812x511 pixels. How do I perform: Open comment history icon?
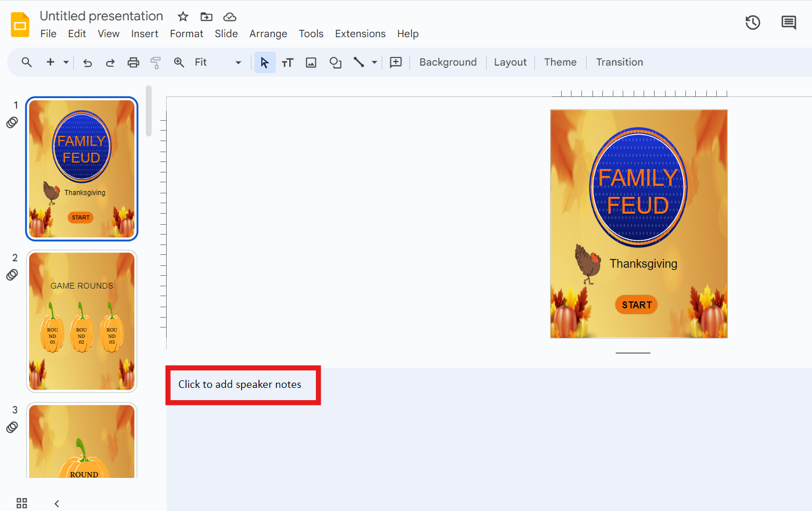789,23
